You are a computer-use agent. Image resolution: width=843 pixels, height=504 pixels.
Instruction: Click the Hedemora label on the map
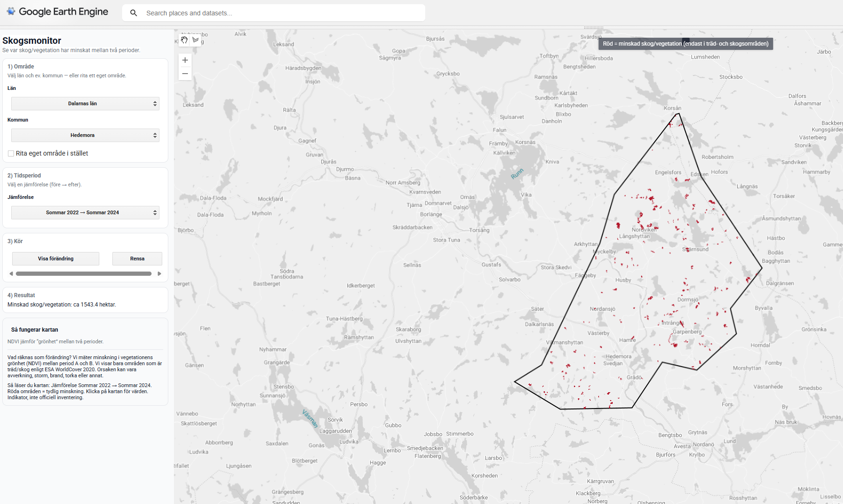point(618,356)
